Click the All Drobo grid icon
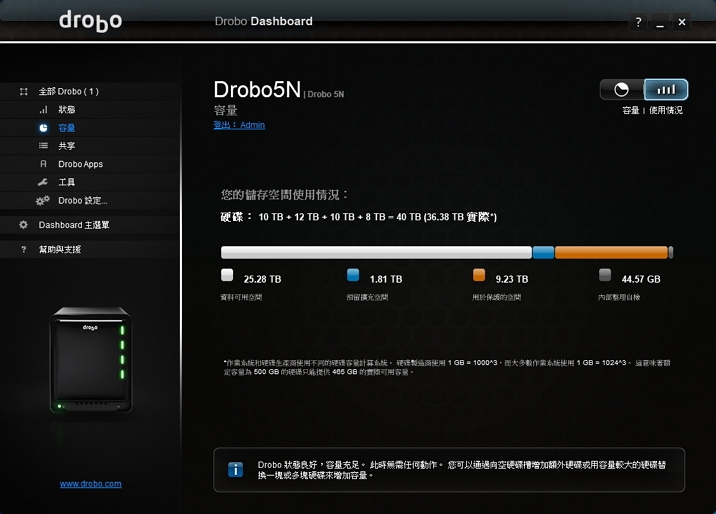This screenshot has height=514, width=716. 24,92
